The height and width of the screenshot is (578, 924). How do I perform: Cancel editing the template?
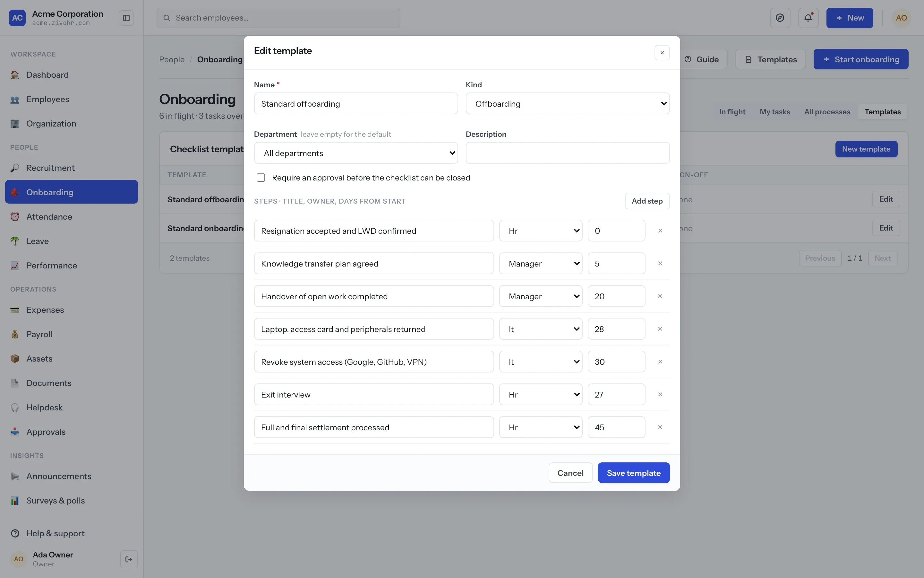pyautogui.click(x=570, y=473)
